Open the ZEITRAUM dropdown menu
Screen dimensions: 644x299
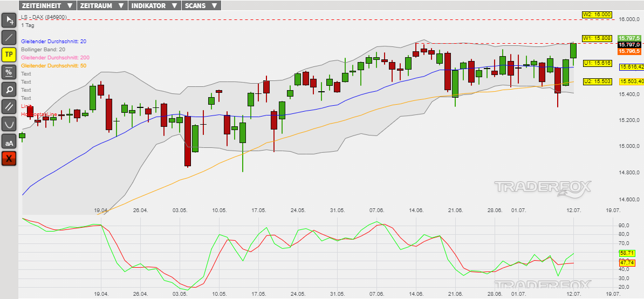102,6
